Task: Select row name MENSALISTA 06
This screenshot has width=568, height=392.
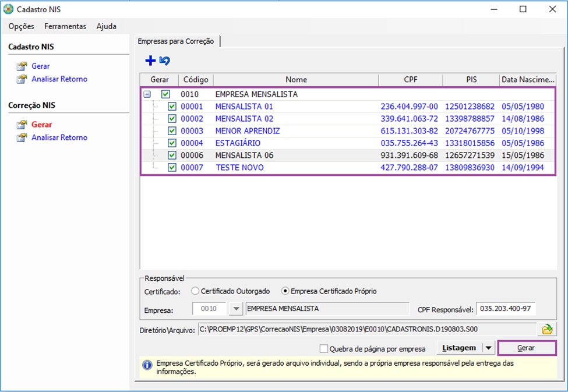Action: (x=245, y=156)
